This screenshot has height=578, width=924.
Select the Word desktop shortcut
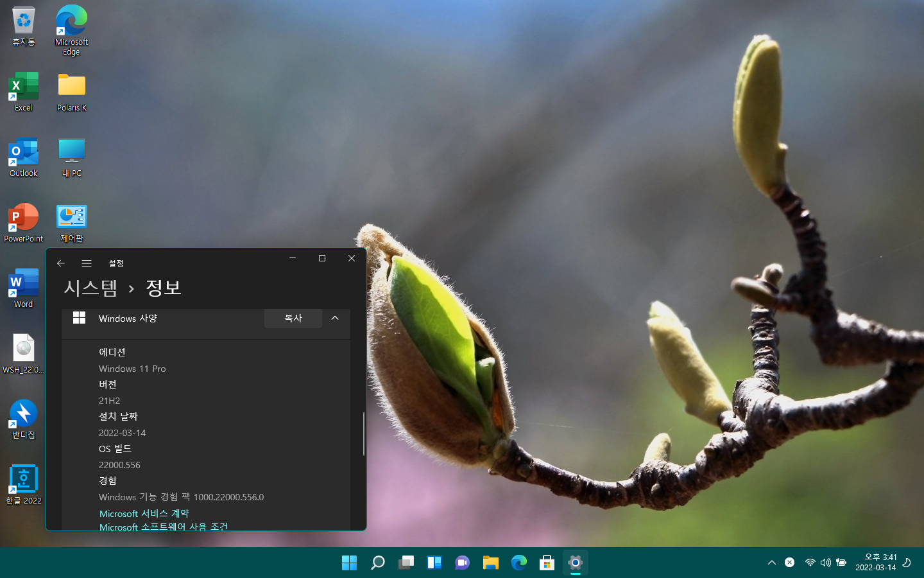[24, 288]
